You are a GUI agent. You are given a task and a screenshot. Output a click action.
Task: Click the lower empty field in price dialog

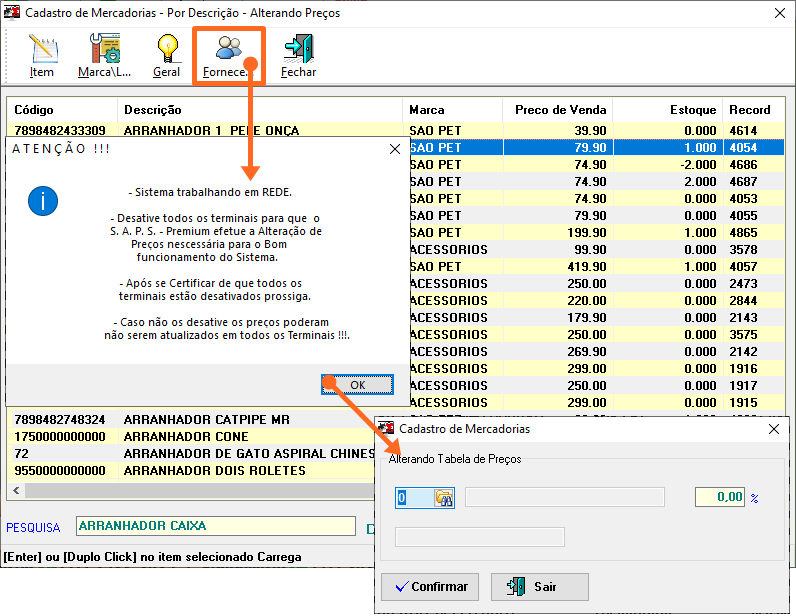(x=480, y=537)
